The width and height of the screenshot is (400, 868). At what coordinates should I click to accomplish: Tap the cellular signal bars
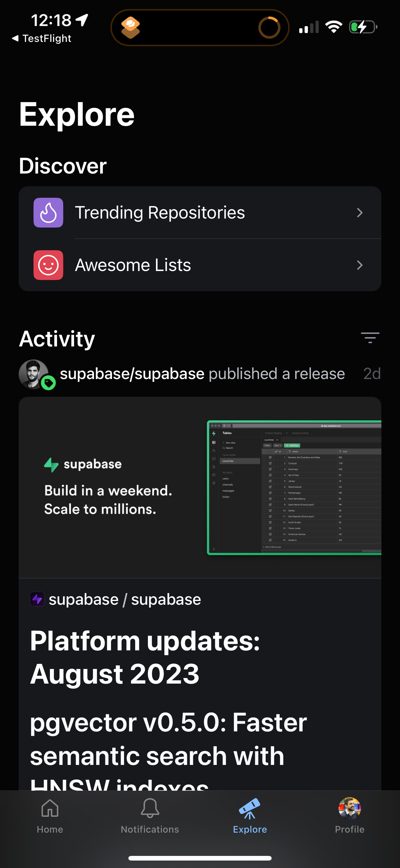click(x=309, y=27)
